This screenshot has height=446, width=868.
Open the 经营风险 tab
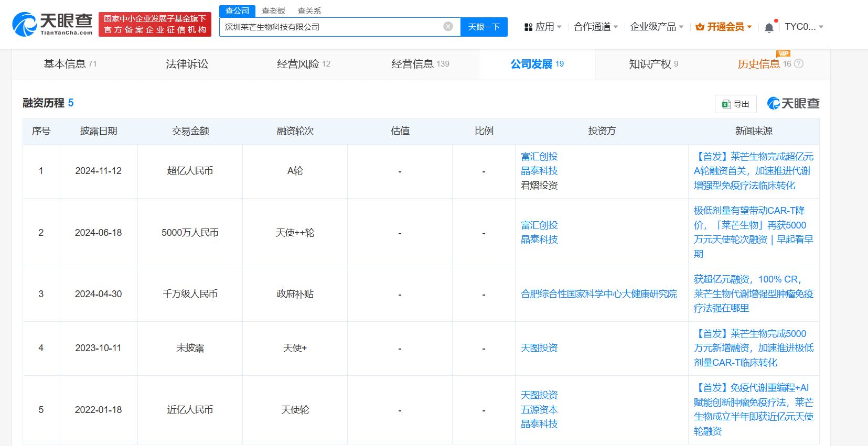point(304,64)
